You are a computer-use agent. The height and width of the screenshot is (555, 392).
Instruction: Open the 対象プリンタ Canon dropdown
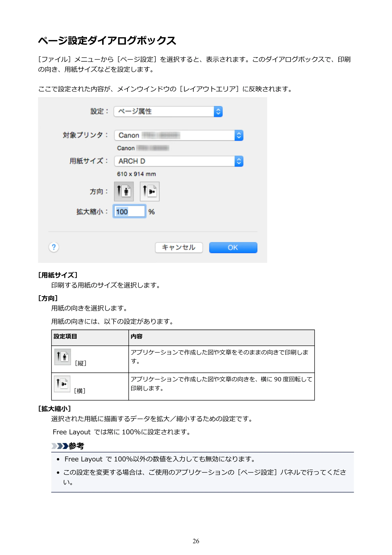pos(179,135)
